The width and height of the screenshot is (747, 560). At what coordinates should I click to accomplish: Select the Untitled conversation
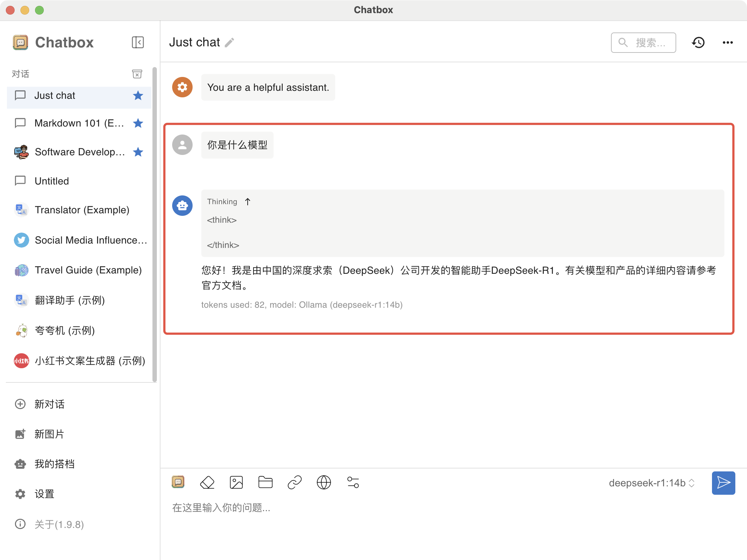(79, 181)
